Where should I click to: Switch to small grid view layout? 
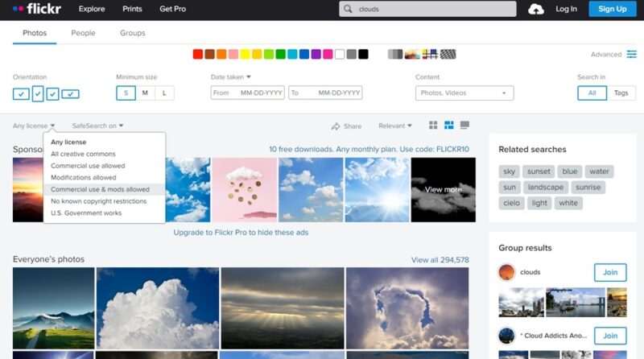(x=433, y=126)
